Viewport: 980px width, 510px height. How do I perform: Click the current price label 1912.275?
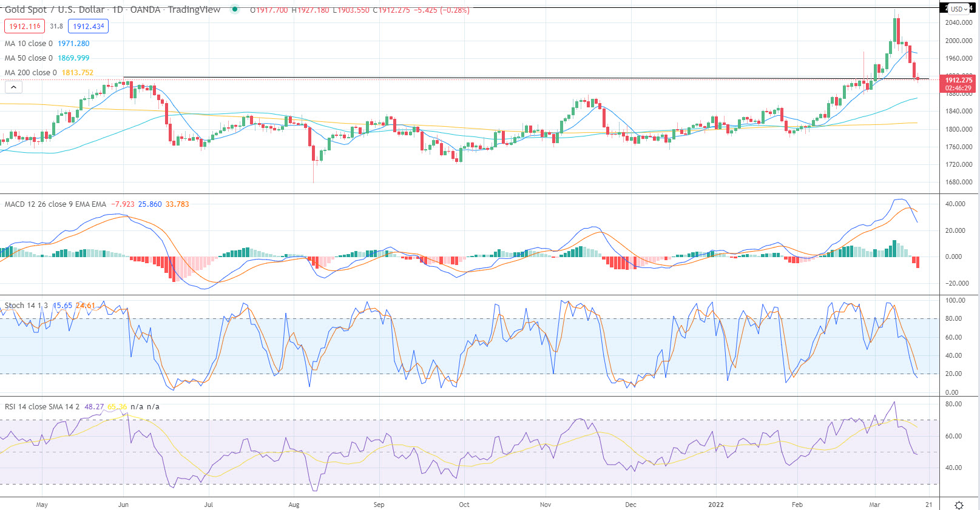coord(959,80)
